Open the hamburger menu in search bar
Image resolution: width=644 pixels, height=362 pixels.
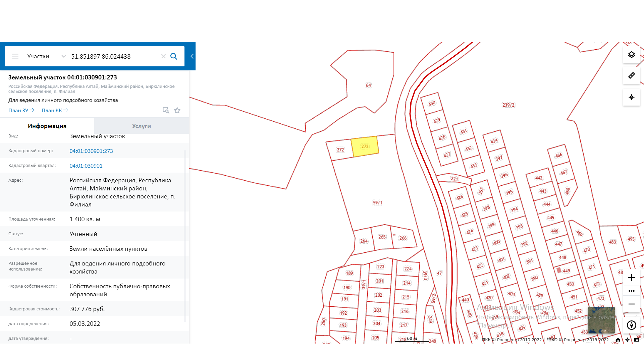click(15, 56)
